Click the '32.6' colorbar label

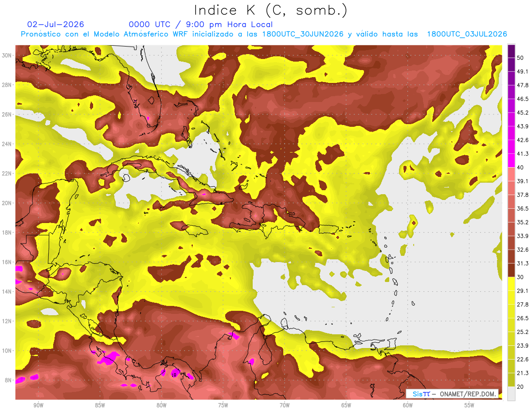coord(522,250)
